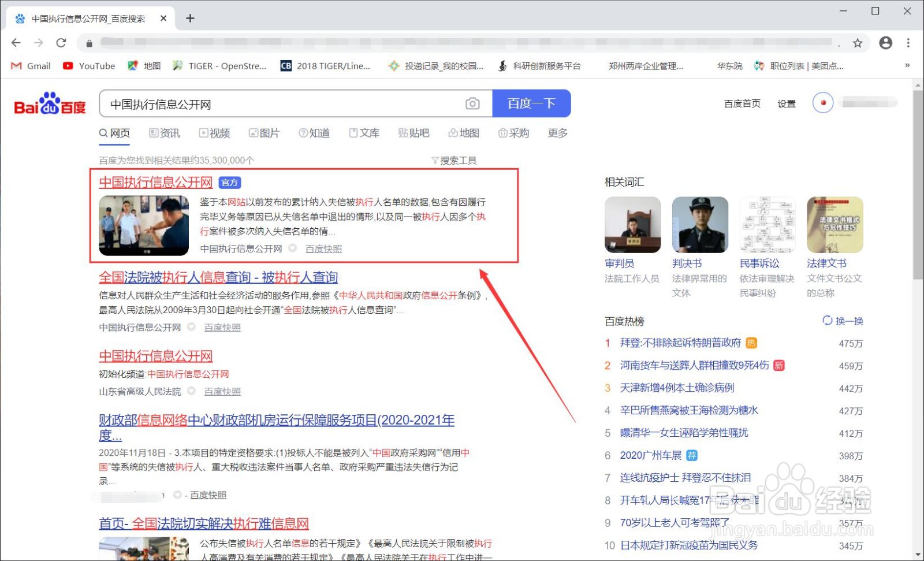Open 全国法院被执行人信息查询 result
Image resolution: width=924 pixels, height=561 pixels.
[218, 277]
